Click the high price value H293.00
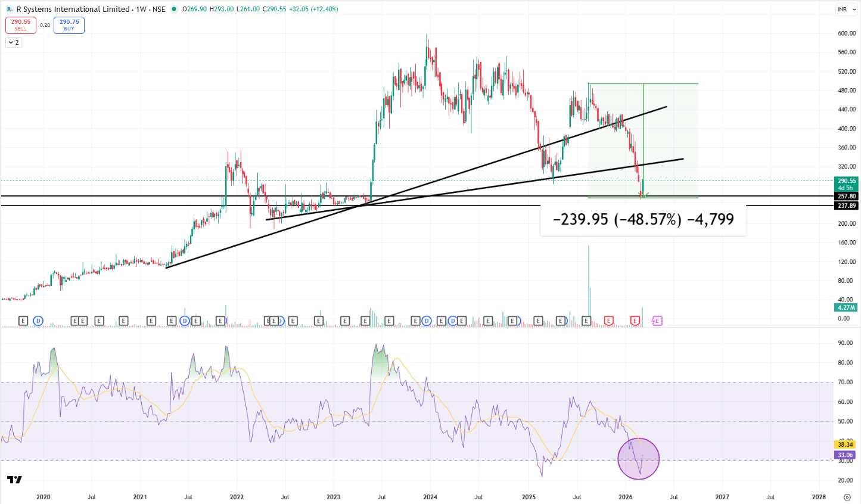The height and width of the screenshot is (504, 861). point(222,9)
